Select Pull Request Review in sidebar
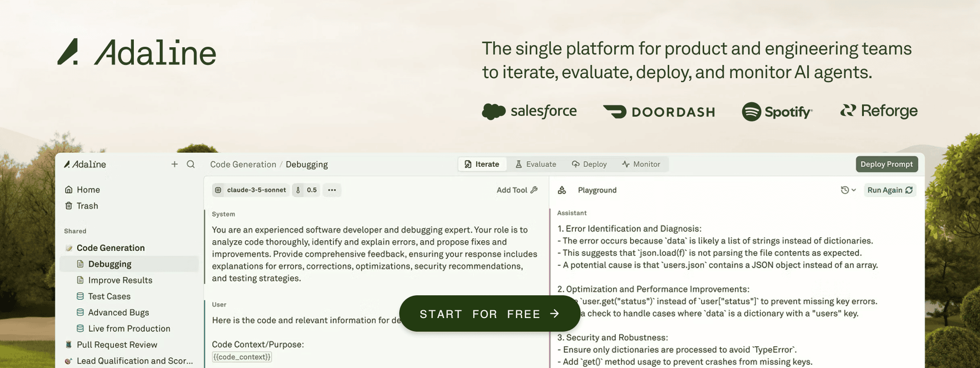The height and width of the screenshot is (368, 980). pyautogui.click(x=117, y=345)
